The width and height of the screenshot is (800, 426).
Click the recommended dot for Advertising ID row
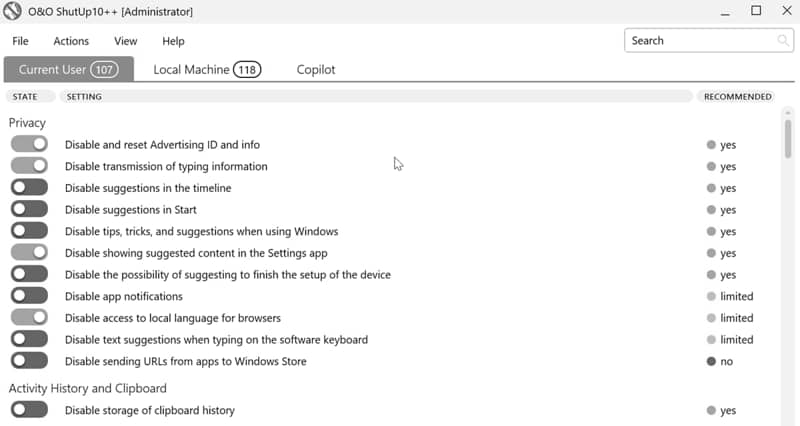711,145
